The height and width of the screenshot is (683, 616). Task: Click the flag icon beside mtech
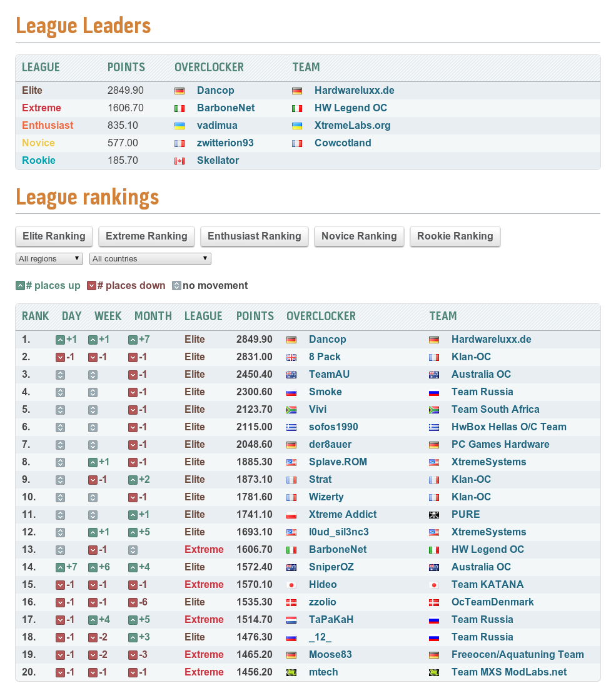(x=291, y=672)
